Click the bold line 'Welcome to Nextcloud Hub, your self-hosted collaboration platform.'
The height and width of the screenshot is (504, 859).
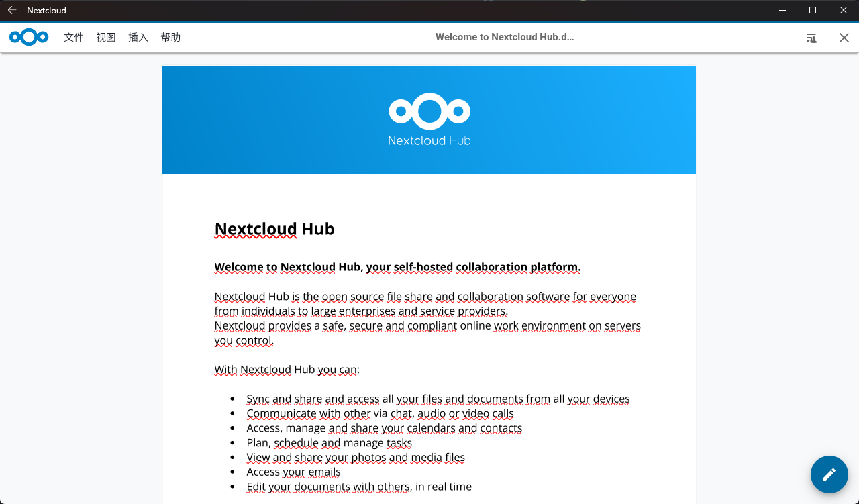(x=397, y=267)
